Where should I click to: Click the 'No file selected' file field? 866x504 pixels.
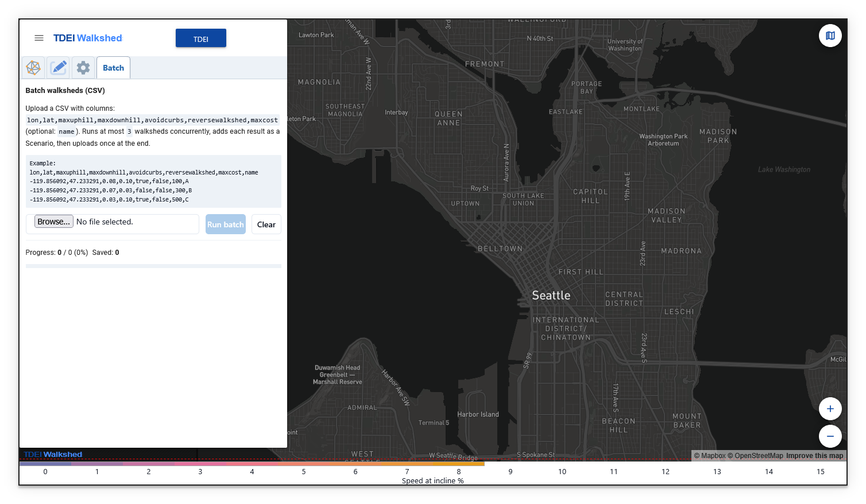(105, 222)
